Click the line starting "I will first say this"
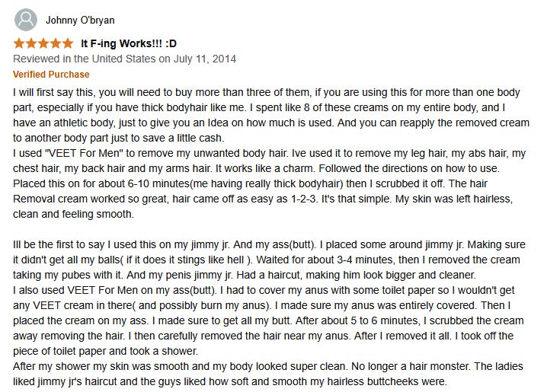Image resolution: width=560 pixels, height=392 pixels. click(x=267, y=92)
